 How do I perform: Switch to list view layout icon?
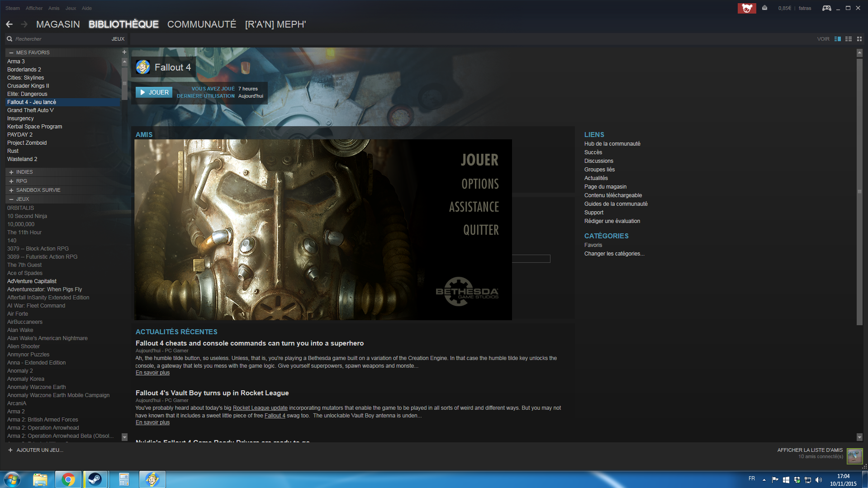[849, 39]
